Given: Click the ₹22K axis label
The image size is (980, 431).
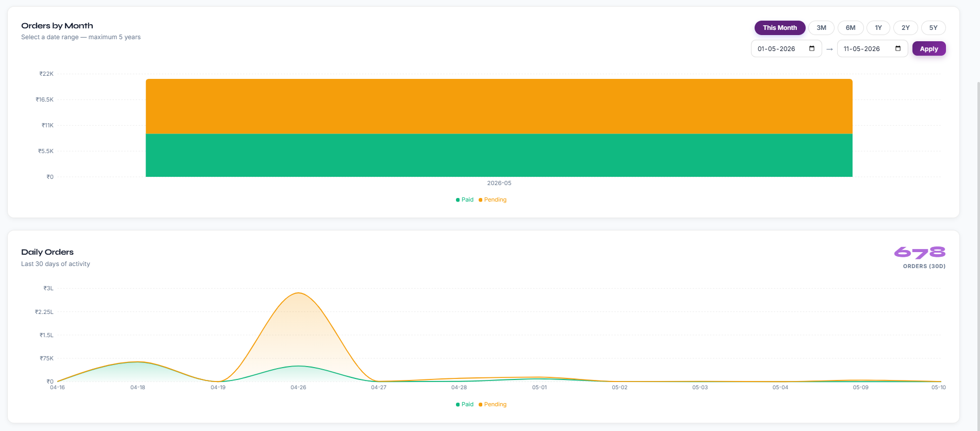Looking at the screenshot, I should click(46, 74).
